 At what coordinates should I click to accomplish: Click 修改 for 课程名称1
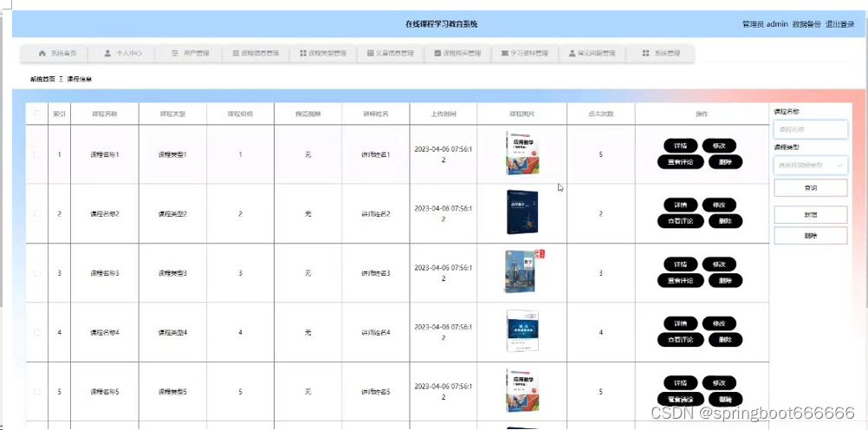719,146
